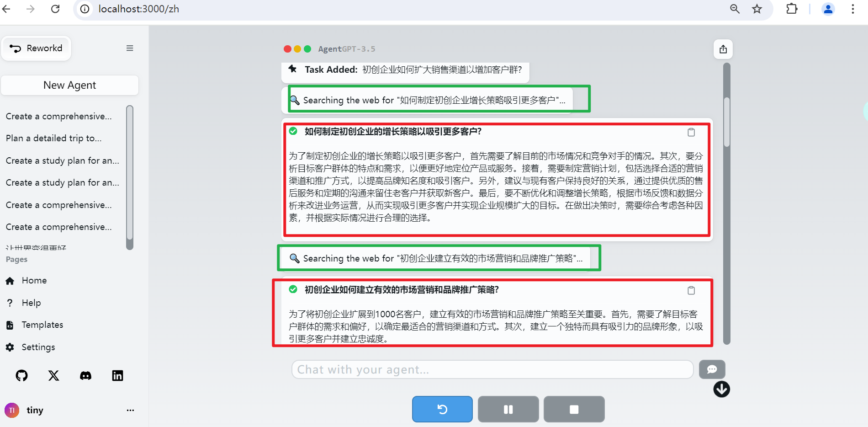Go to the Settings page
868x427 pixels.
38,347
